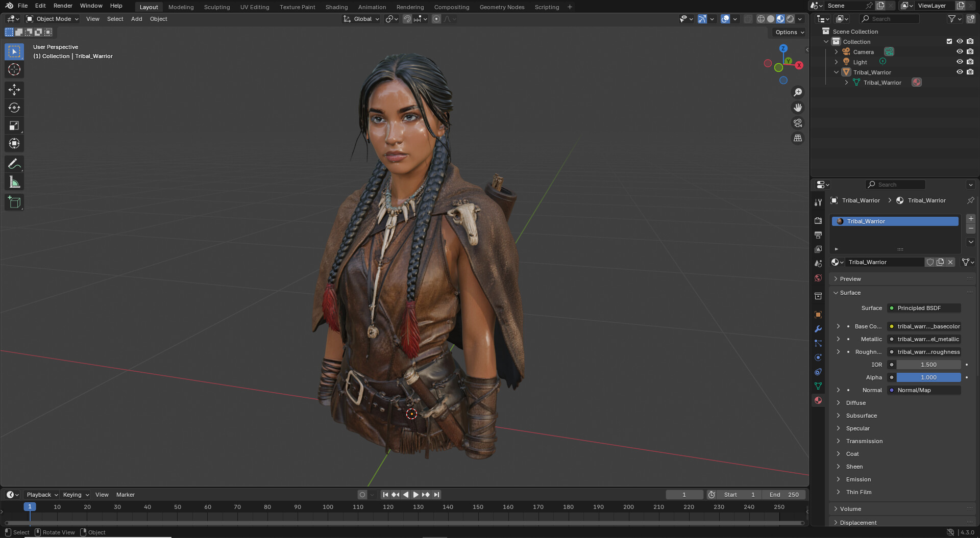
Task: Open the Physics properties tab
Action: tap(818, 357)
